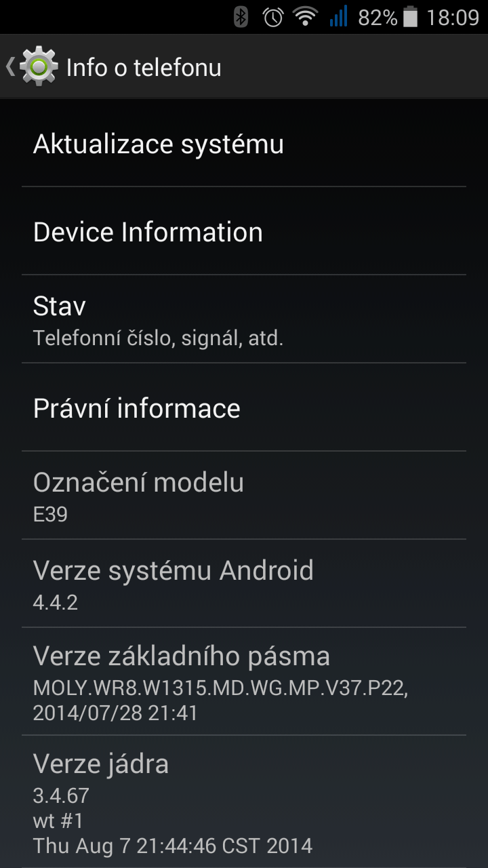Tap Verze systému Android 4.4.2 entry

click(x=244, y=584)
